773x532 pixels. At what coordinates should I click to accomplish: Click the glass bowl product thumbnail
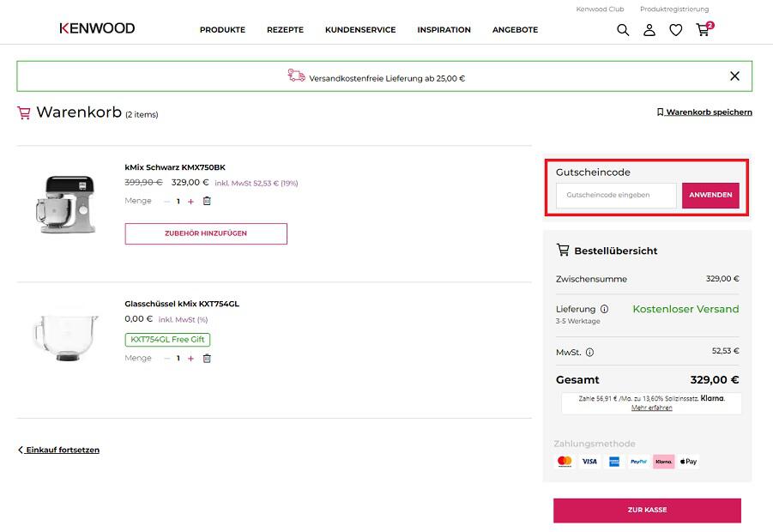pos(66,337)
